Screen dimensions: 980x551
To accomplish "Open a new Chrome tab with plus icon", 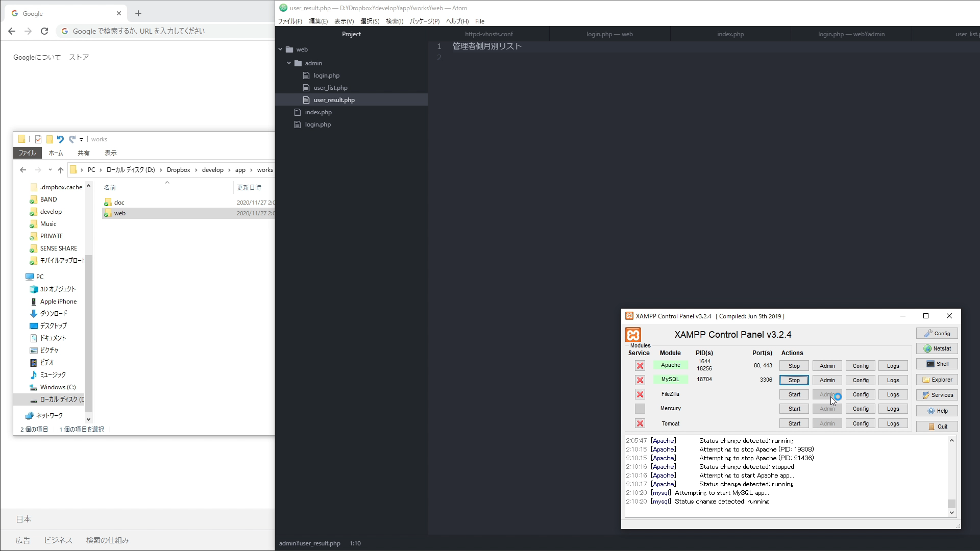I will click(x=138, y=13).
